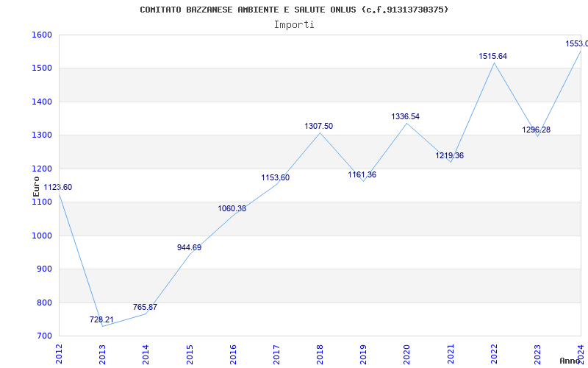Click x-axis year 2017
This screenshot has height=368, width=588.
(276, 354)
